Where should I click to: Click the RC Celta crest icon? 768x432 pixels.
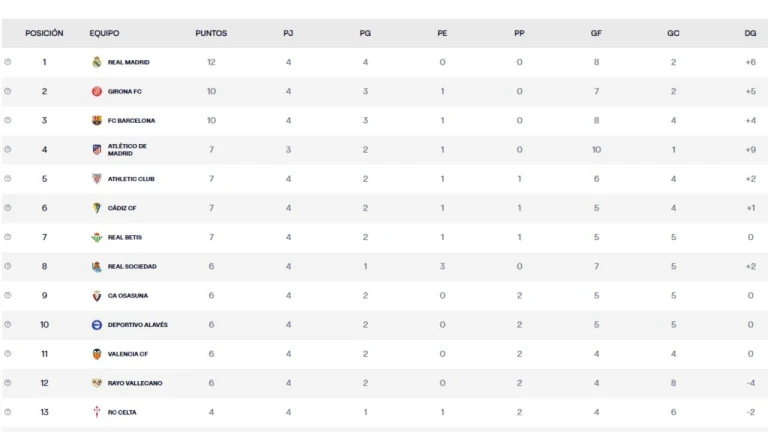(x=97, y=412)
